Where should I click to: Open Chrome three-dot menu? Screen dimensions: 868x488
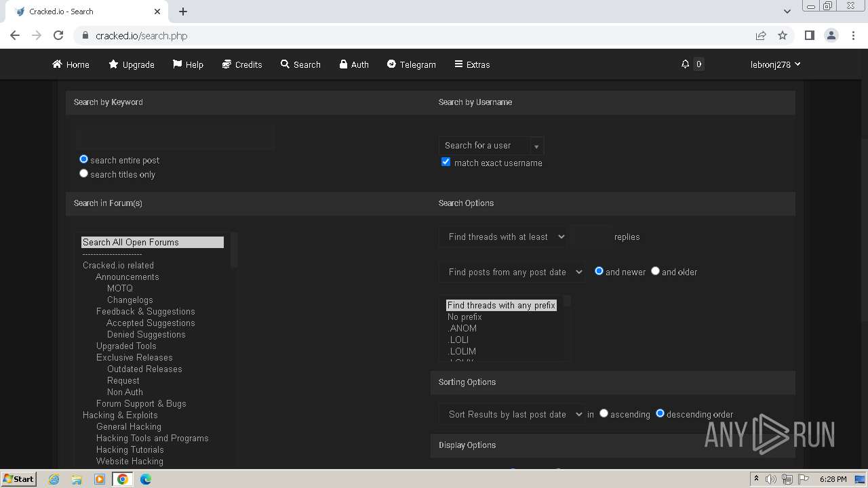852,35
